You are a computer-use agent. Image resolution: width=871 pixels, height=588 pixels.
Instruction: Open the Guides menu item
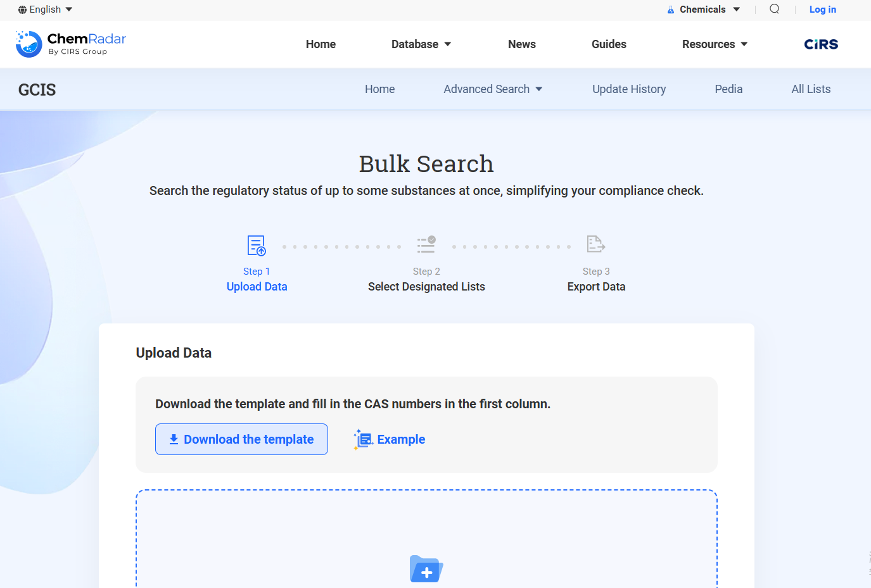click(609, 44)
